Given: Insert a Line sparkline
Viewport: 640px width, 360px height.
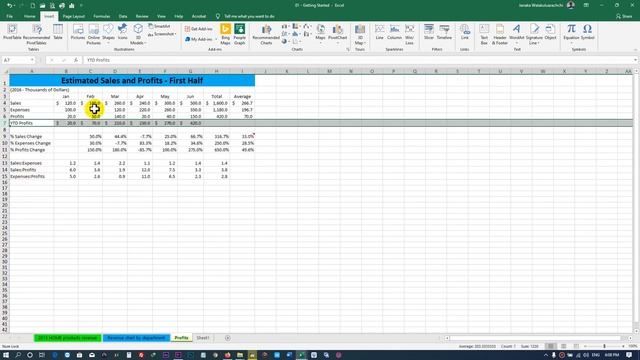Looking at the screenshot, I should point(380,32).
